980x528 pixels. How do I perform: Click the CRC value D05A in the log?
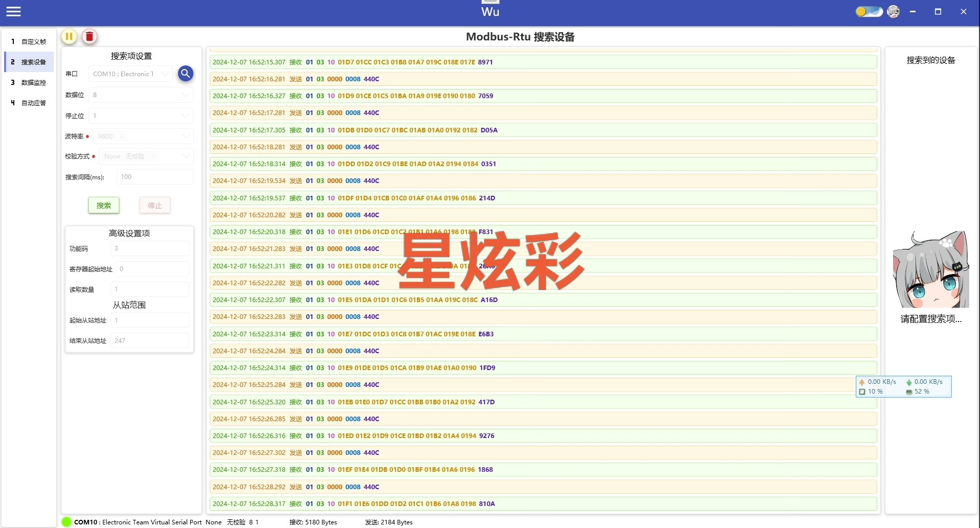[489, 130]
